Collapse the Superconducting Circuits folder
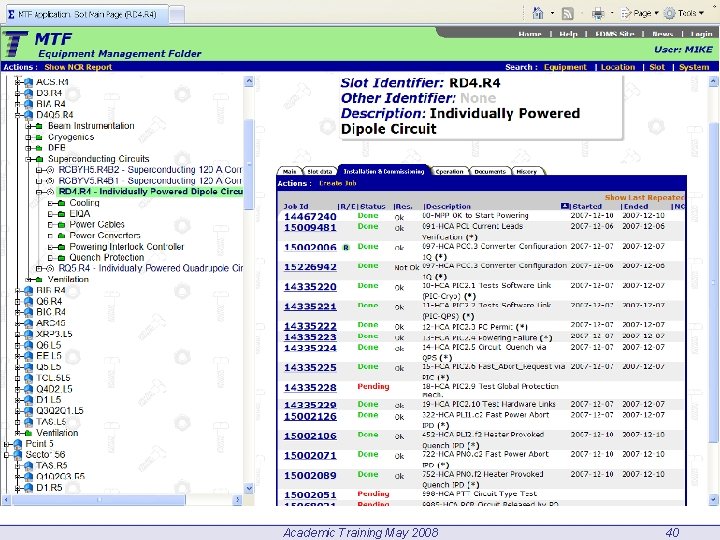This screenshot has height=540, width=720. tap(28, 159)
